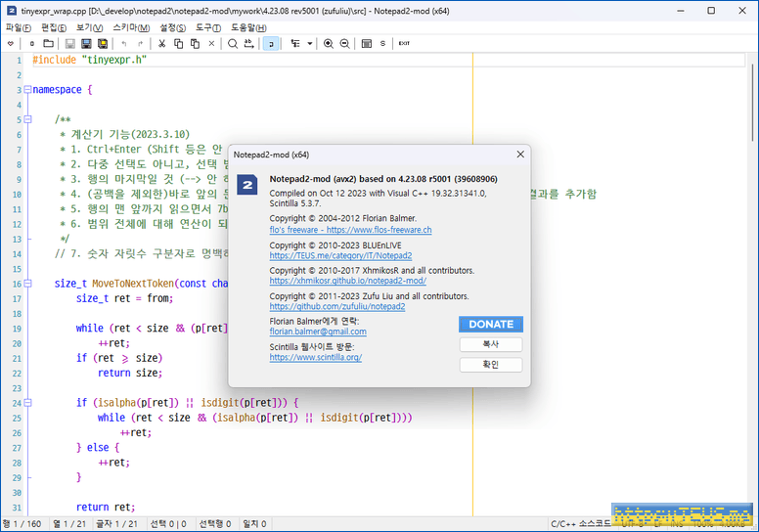Click status bar 행 1 / 160

click(x=22, y=524)
